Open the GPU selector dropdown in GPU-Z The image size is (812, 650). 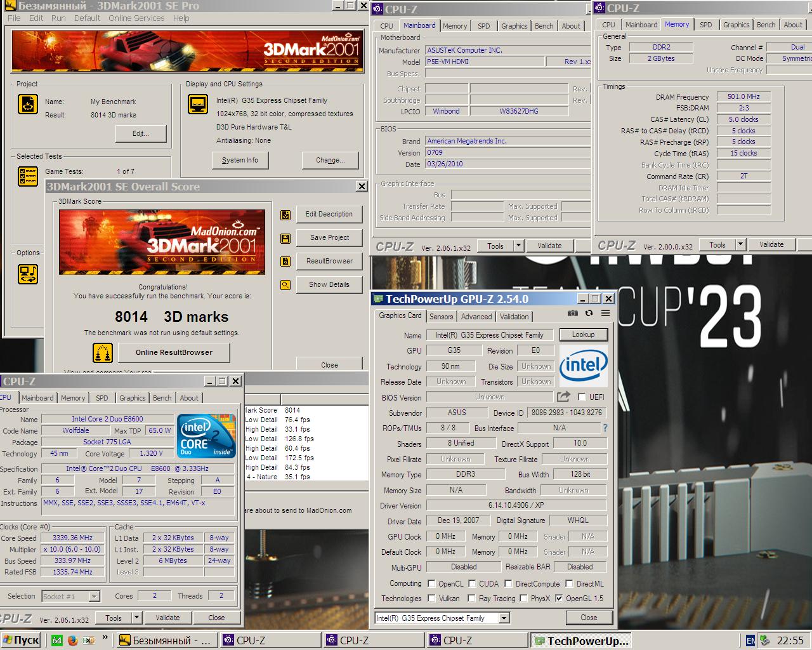coord(504,618)
